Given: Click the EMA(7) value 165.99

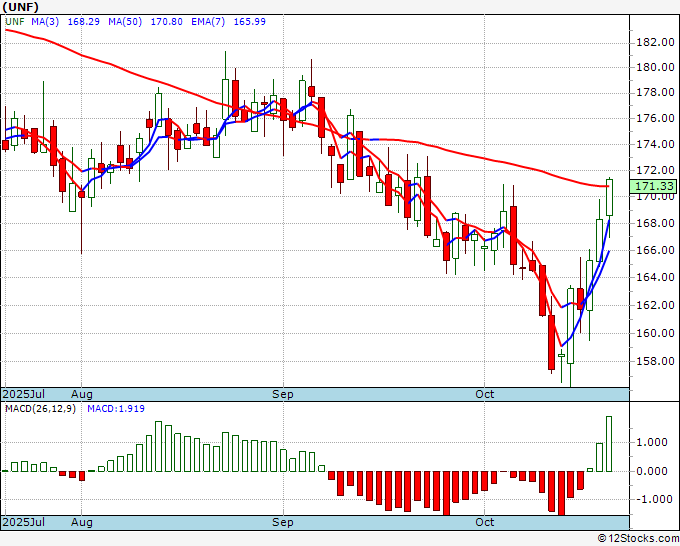Looking at the screenshot, I should click(249, 22).
